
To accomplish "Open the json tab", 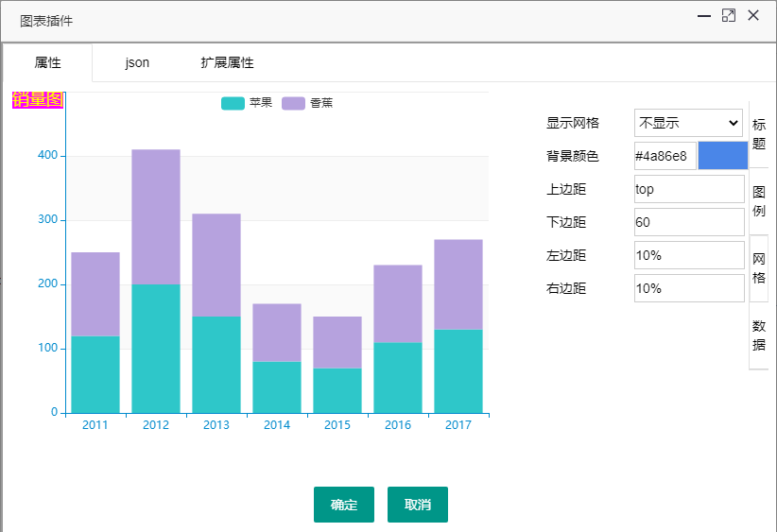I will (137, 62).
